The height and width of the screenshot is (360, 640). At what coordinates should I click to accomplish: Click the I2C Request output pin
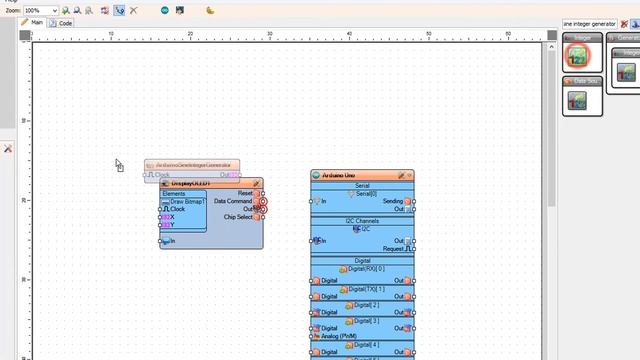point(414,249)
